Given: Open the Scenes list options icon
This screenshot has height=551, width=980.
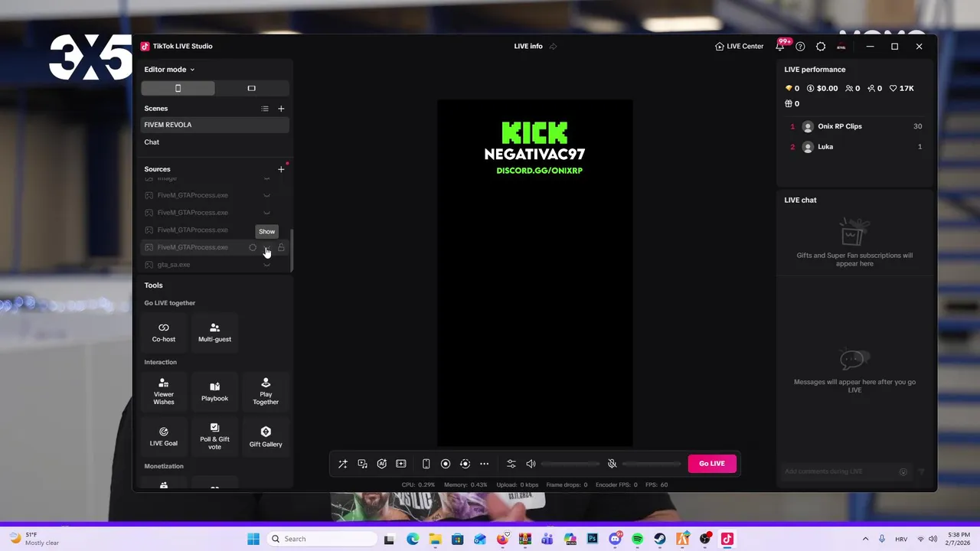Looking at the screenshot, I should (265, 109).
